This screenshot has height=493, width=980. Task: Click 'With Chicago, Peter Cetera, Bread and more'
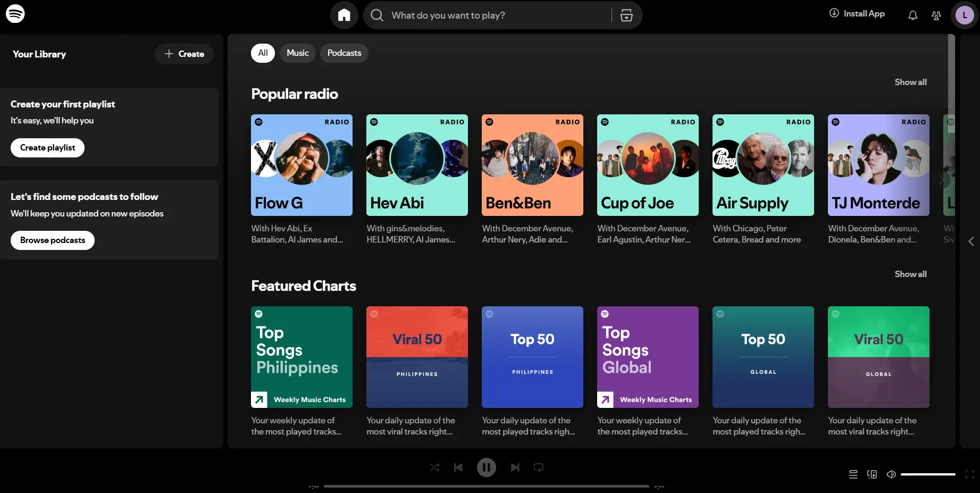(x=756, y=234)
